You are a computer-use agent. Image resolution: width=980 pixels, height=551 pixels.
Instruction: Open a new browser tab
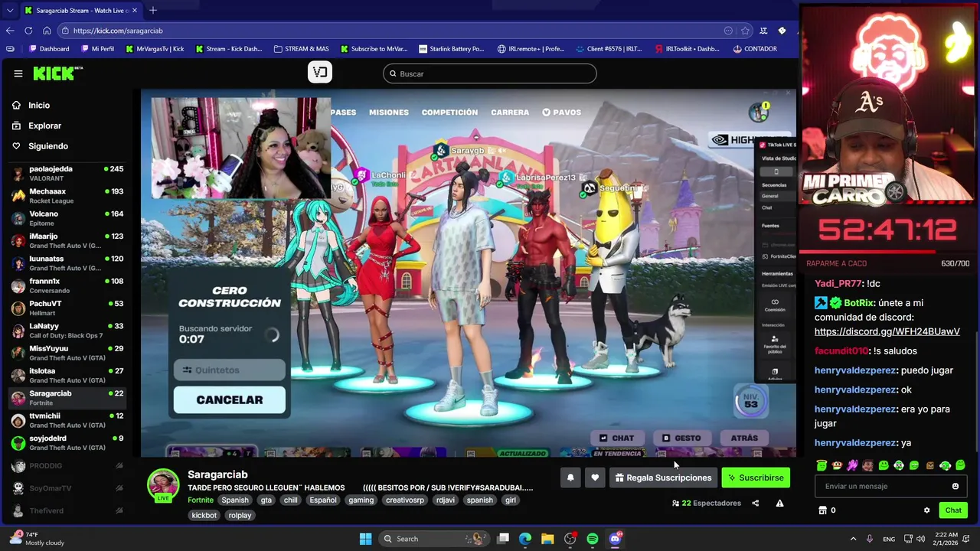tap(153, 10)
